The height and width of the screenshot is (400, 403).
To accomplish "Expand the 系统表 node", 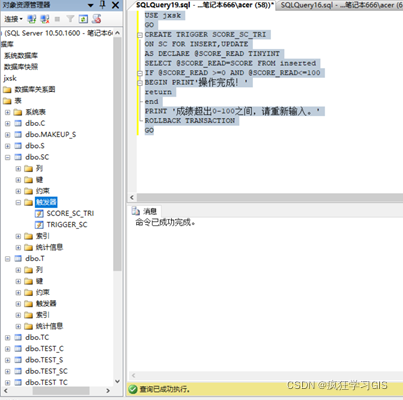I will (7, 113).
